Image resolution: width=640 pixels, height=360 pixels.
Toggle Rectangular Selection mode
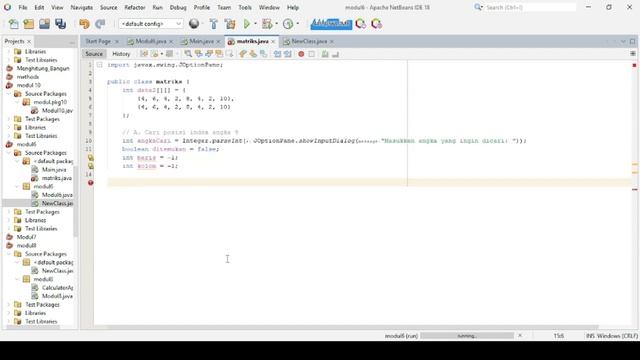tap(229, 54)
